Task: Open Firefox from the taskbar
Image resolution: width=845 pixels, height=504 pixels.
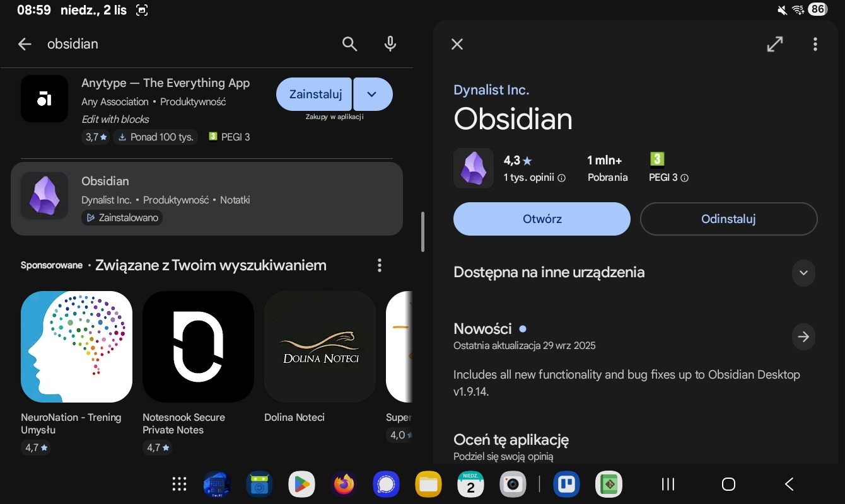Action: (344, 484)
